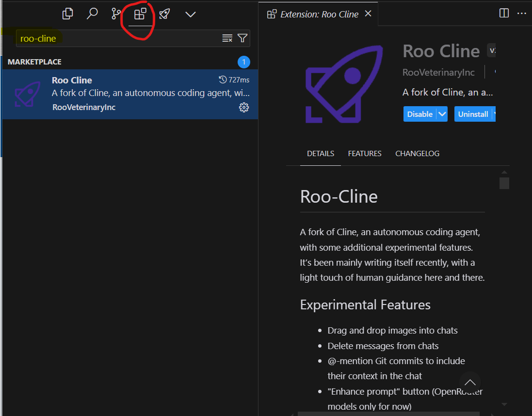Split the editor right icon

[504, 13]
